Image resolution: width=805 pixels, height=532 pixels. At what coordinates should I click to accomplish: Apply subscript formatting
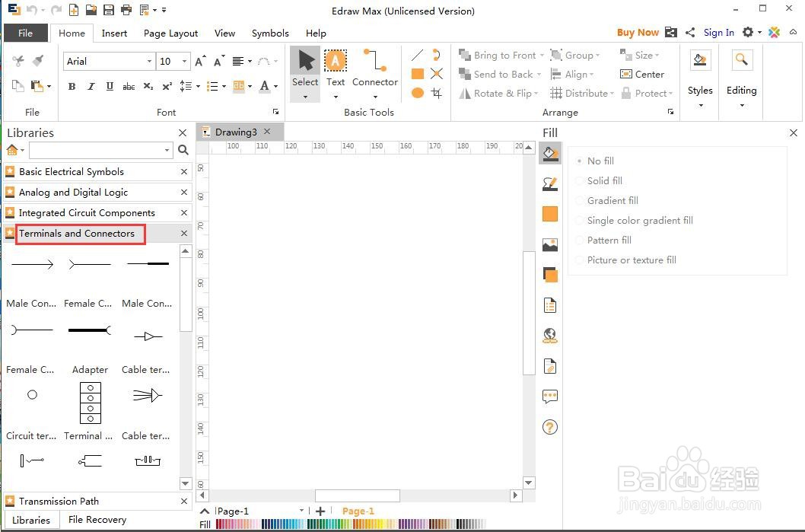(148, 86)
